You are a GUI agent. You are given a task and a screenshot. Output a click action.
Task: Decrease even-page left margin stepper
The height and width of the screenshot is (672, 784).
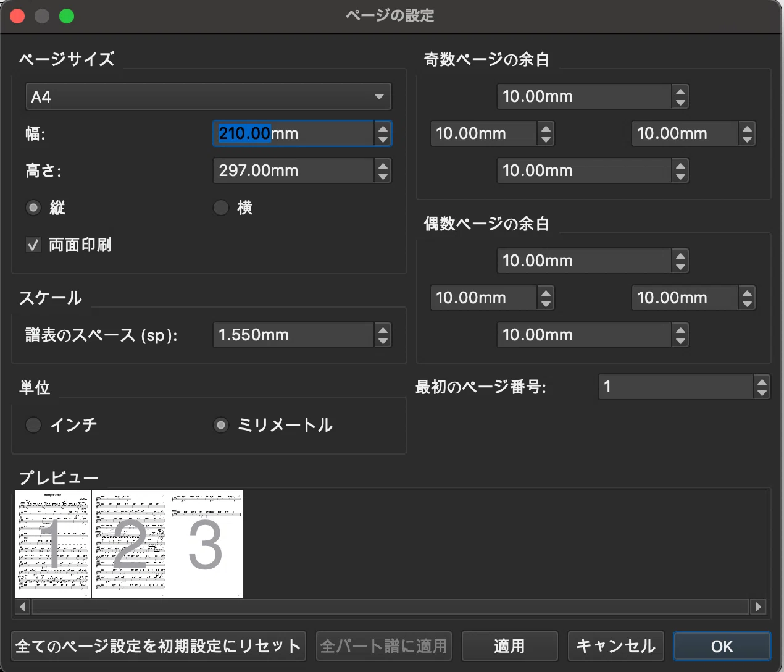pyautogui.click(x=546, y=304)
